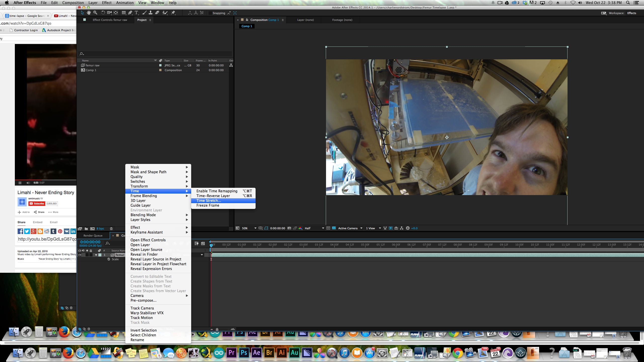Click the Share link under the video
The width and height of the screenshot is (644, 362).
(39, 212)
